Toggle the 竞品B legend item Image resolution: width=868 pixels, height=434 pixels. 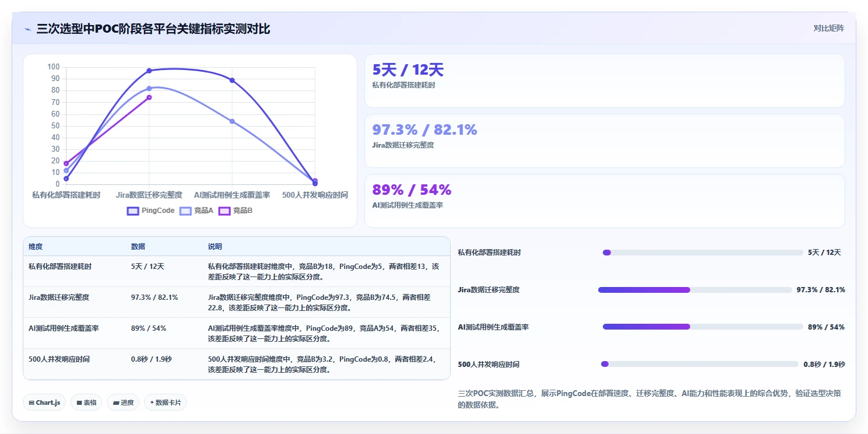(x=236, y=211)
